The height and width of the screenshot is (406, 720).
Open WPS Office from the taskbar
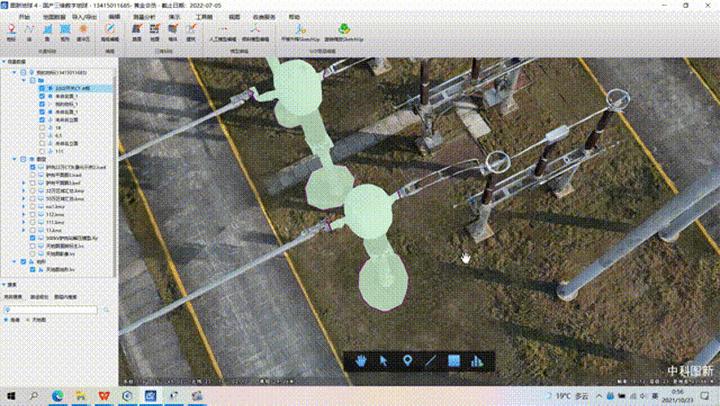(x=104, y=395)
